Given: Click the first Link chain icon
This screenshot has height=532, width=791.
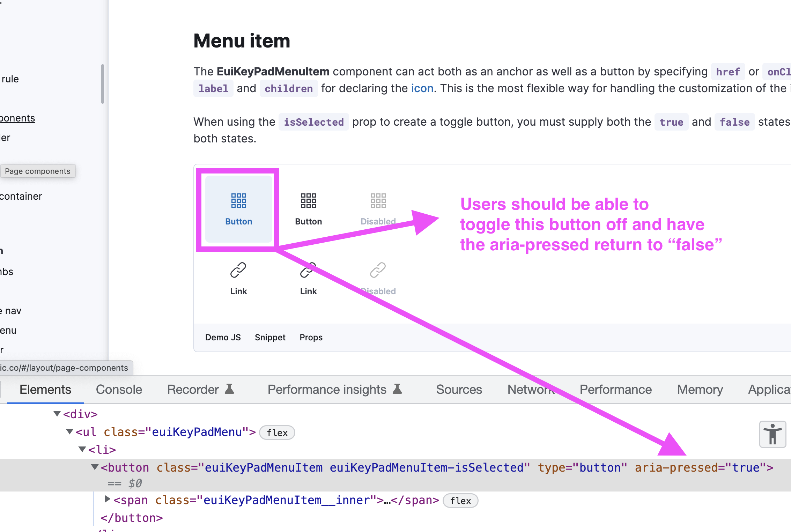Looking at the screenshot, I should click(238, 270).
